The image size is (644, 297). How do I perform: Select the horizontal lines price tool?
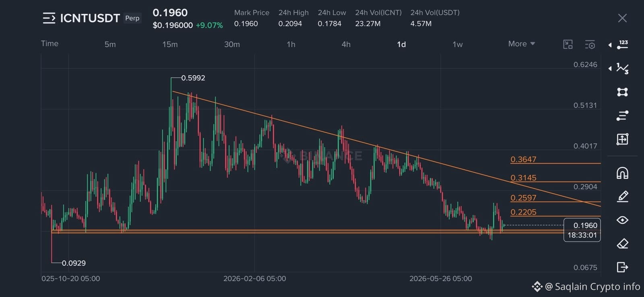click(x=623, y=115)
